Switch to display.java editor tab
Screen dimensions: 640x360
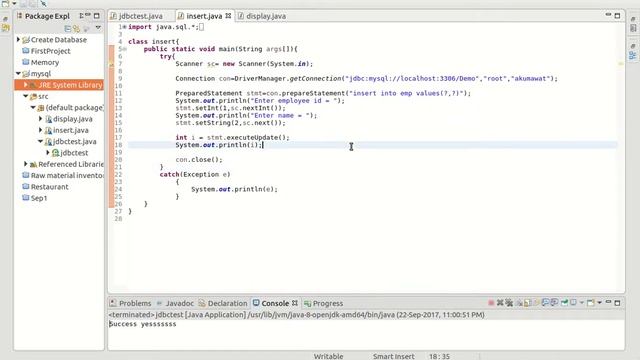tap(266, 16)
